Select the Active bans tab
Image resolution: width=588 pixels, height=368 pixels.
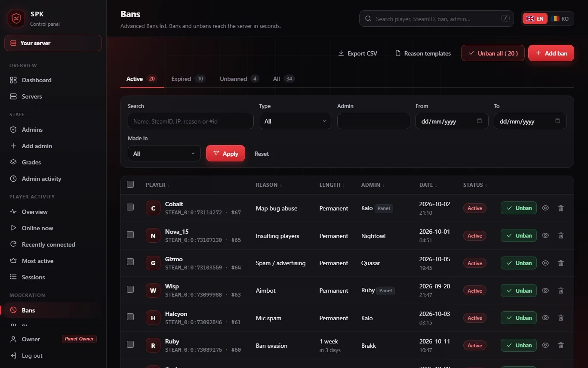tap(142, 79)
